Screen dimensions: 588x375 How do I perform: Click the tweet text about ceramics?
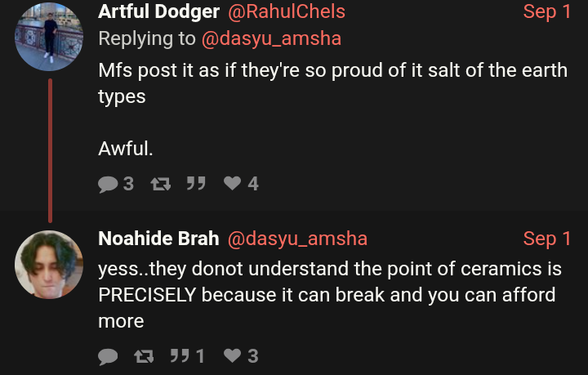(330, 295)
